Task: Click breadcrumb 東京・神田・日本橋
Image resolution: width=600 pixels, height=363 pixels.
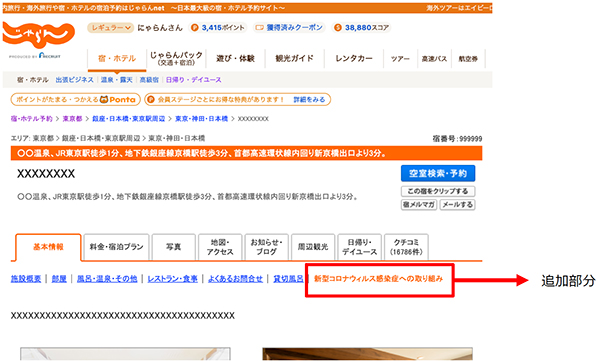Action: tap(201, 119)
